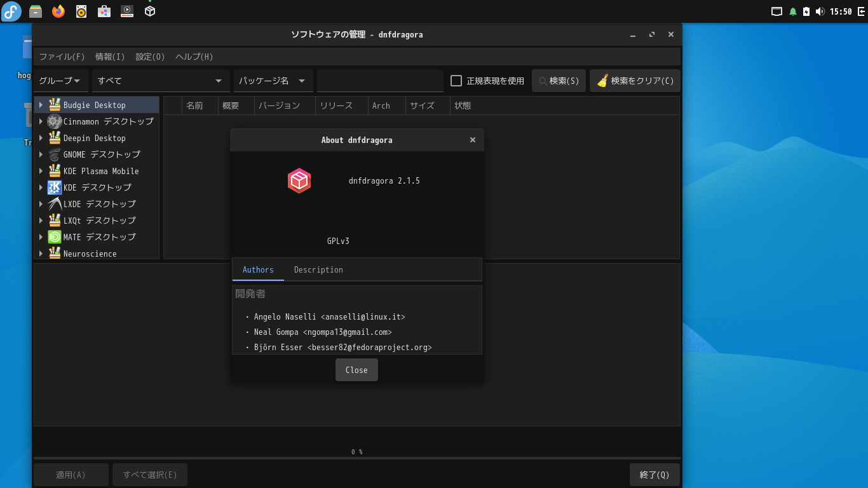This screenshot has height=488, width=868.
Task: Switch to the Description tab
Action: pos(318,269)
